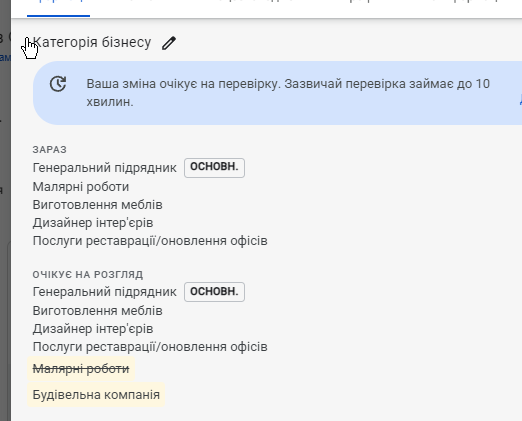Viewport: 522px width, 421px height.
Task: Click the 'ОСНОВН.' badge in the pending section
Action: point(214,292)
